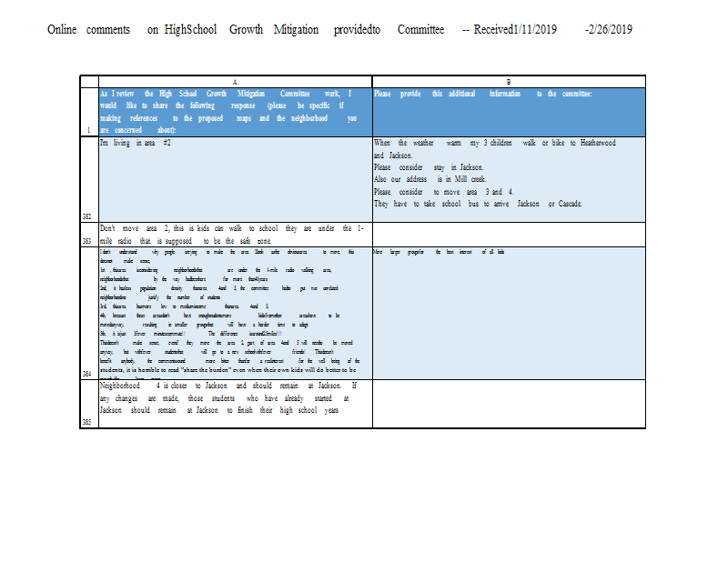Click cell 'I'm living in area #2'

236,179
